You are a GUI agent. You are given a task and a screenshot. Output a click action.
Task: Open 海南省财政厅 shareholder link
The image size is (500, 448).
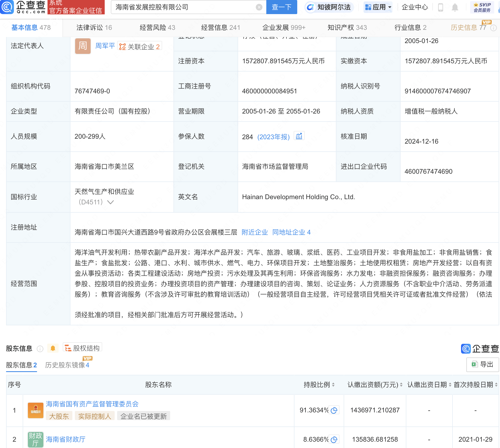click(65, 439)
